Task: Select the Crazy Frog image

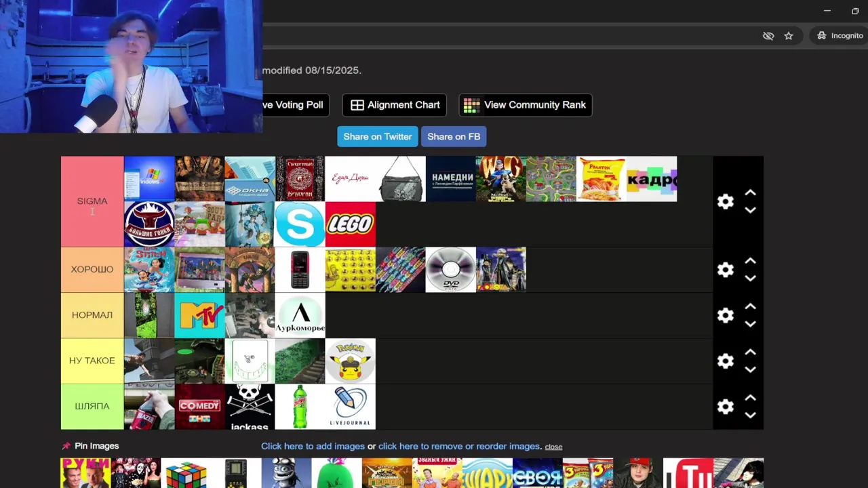Action: (x=286, y=473)
